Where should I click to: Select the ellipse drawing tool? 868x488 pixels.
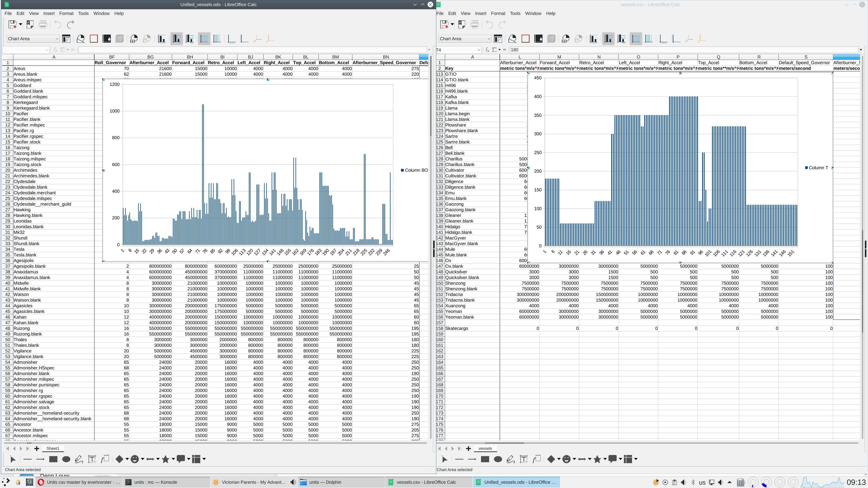66,459
